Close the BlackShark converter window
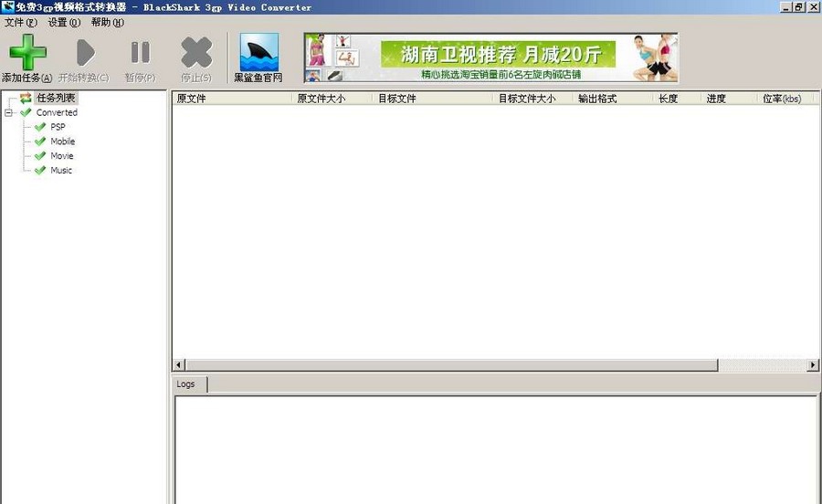Viewport: 822px width, 504px height. pyautogui.click(x=813, y=6)
